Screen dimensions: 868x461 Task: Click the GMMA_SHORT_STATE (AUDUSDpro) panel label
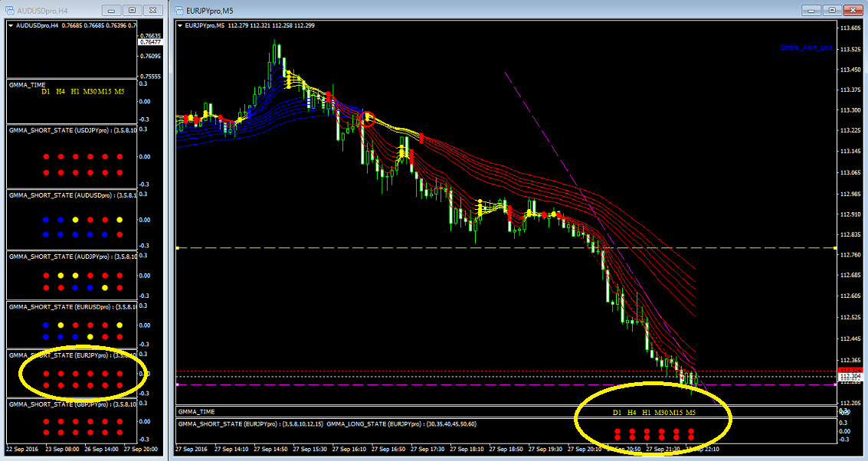point(73,195)
